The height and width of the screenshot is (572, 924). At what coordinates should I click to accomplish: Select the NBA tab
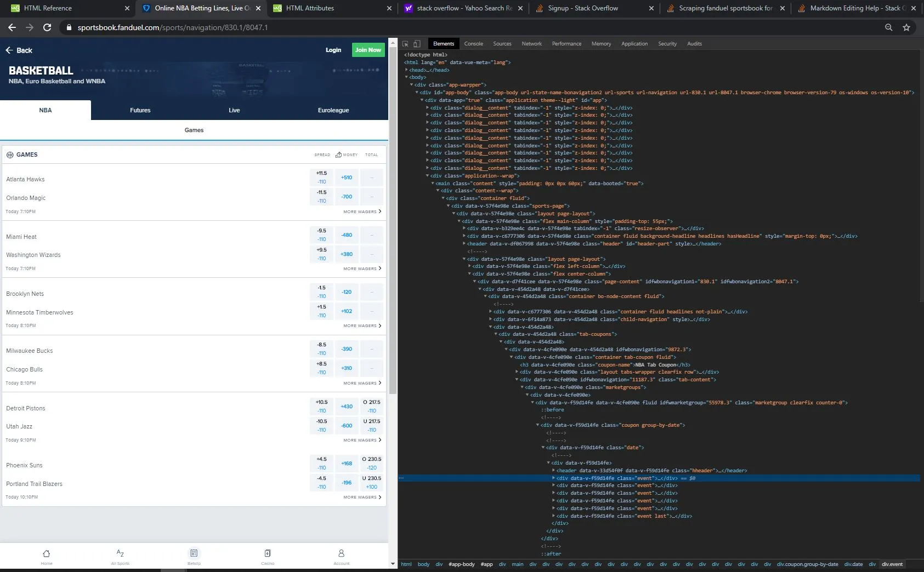(x=46, y=110)
